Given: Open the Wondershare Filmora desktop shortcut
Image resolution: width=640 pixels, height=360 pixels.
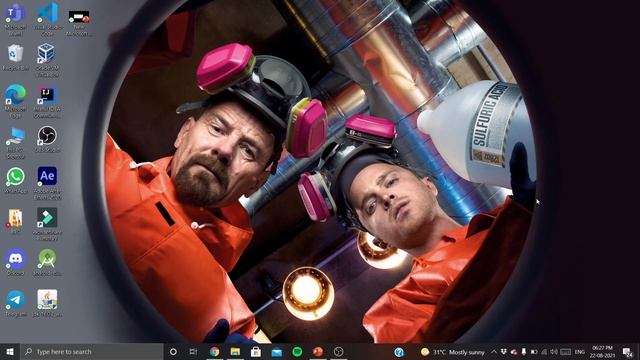Looking at the screenshot, I should [x=47, y=224].
